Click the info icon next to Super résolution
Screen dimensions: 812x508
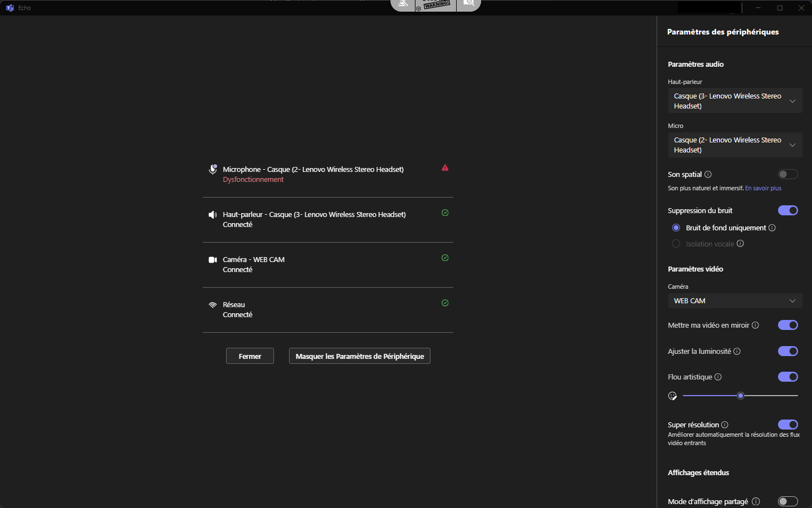[725, 425]
